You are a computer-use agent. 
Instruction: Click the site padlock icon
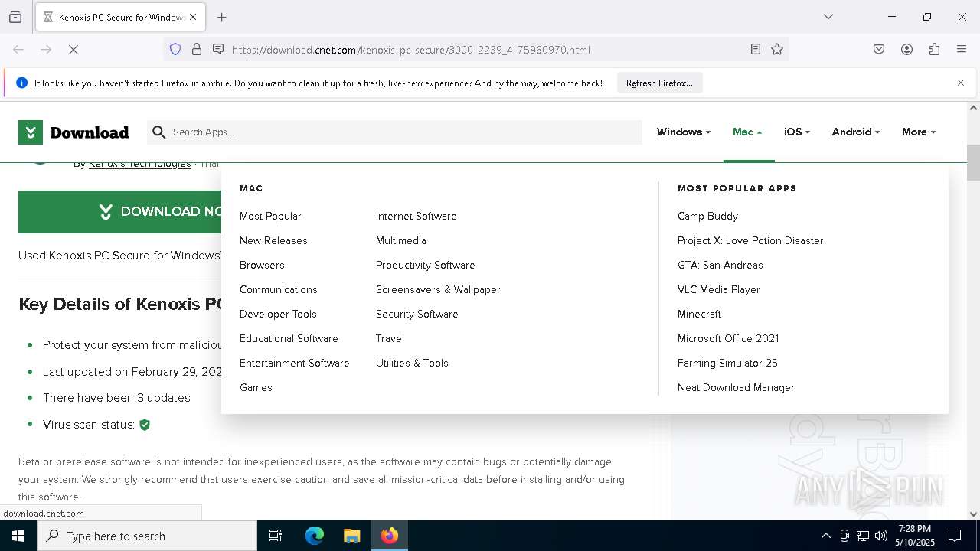197,50
